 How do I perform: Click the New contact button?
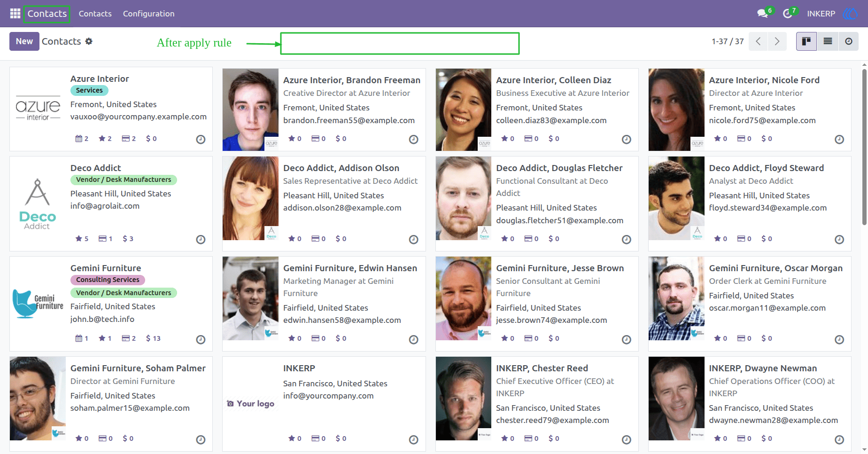coord(24,41)
